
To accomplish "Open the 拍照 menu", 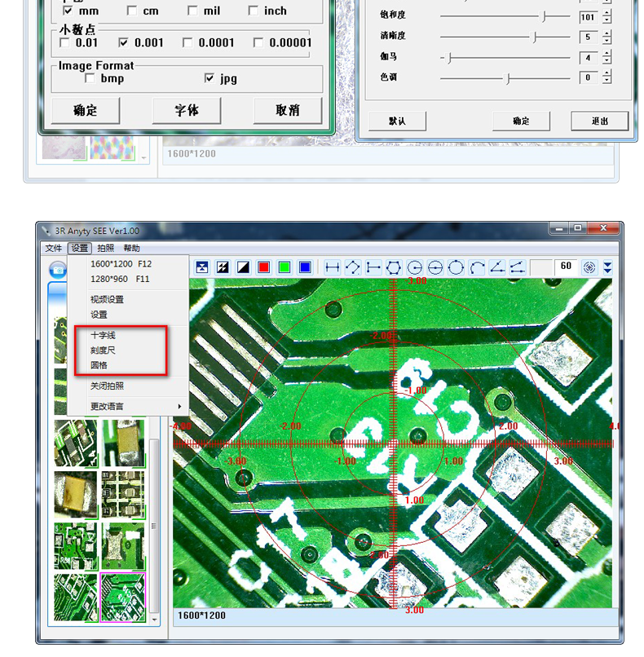I will [x=106, y=248].
